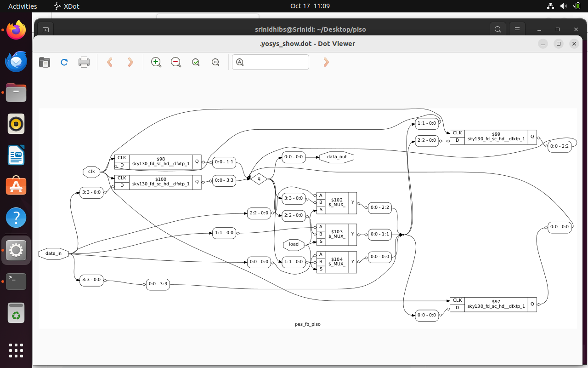Fit the graph to the window
This screenshot has height=368, width=588.
[195, 62]
